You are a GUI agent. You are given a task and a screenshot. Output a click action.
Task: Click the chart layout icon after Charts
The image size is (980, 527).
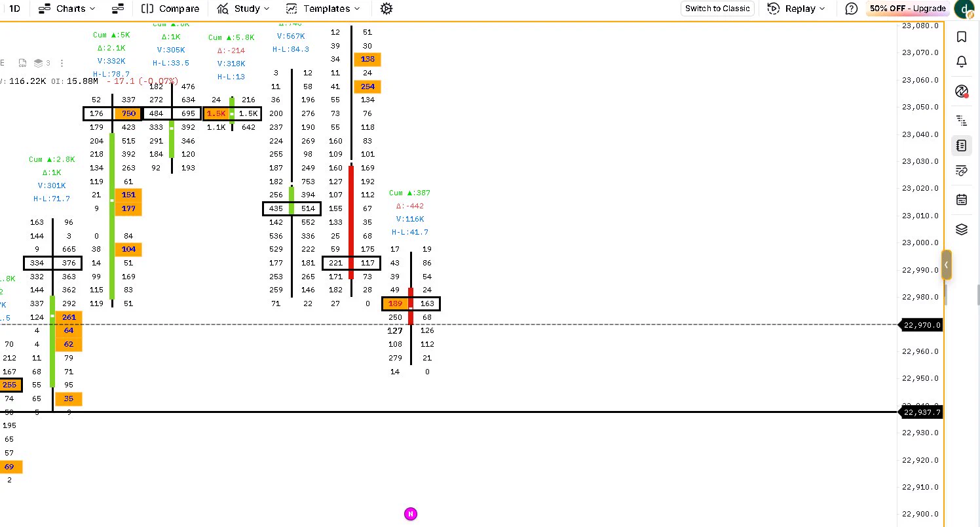(x=118, y=9)
